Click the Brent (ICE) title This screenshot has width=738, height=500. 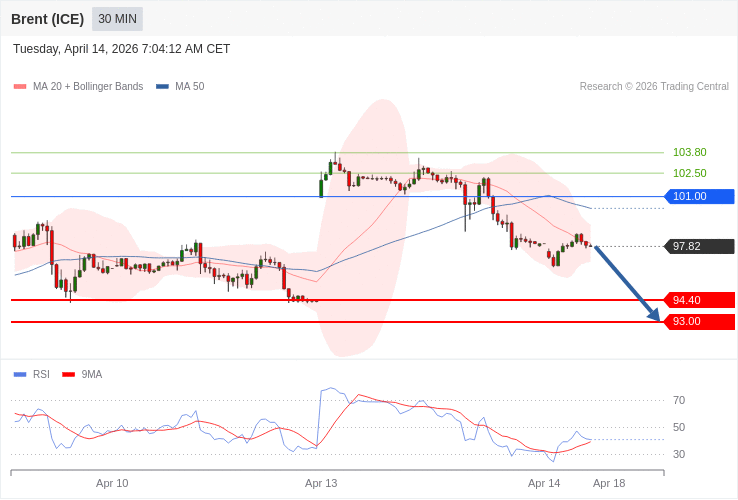coord(47,19)
